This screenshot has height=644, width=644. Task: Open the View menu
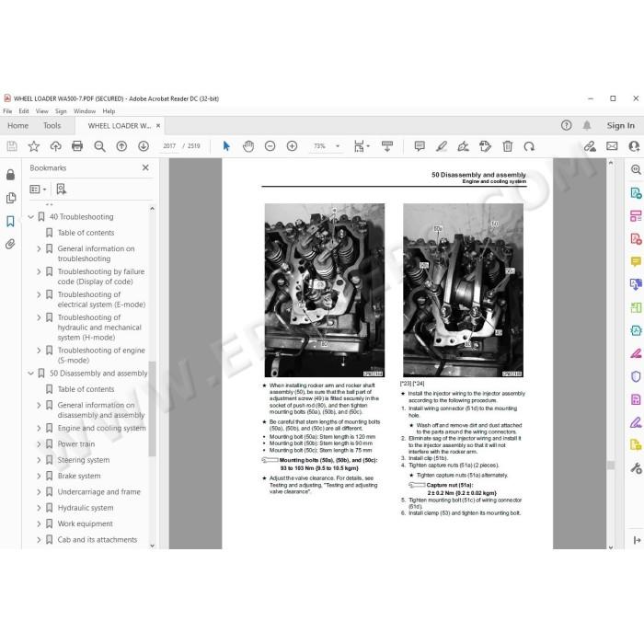tap(42, 111)
